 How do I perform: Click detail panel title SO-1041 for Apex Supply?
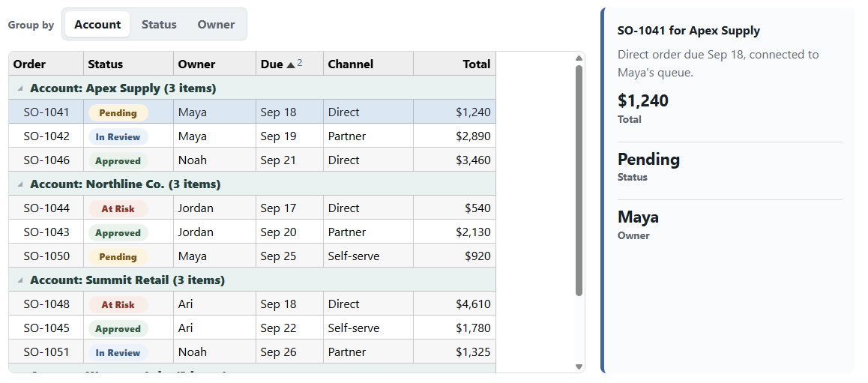(689, 31)
